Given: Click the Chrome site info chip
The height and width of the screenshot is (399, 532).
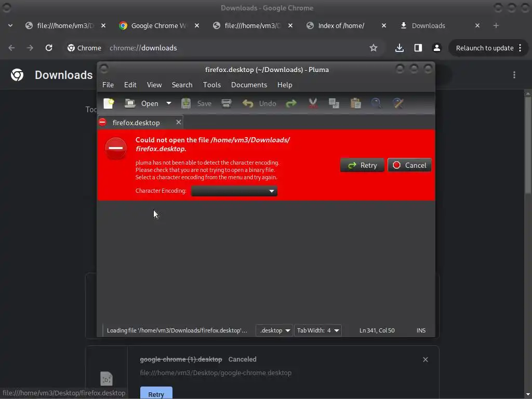Looking at the screenshot, I should pos(84,48).
